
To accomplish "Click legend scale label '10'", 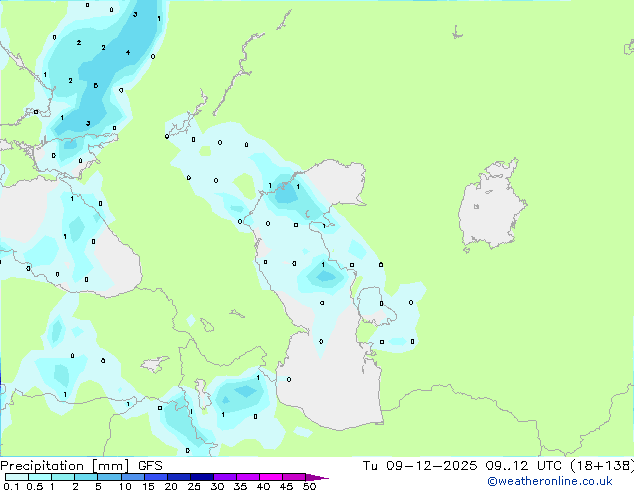I will (125, 486).
